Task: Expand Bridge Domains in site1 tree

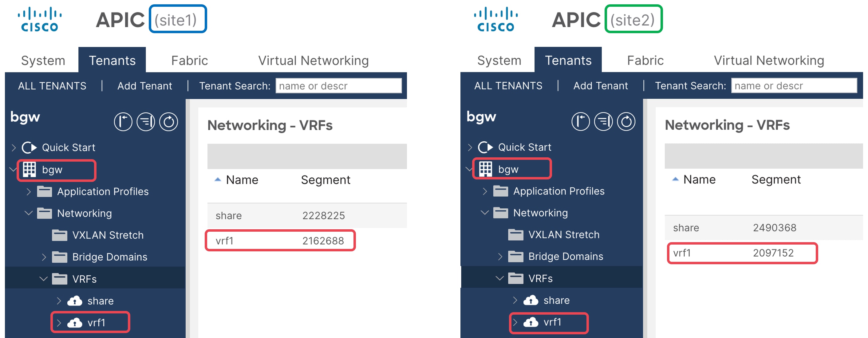Action: pos(44,257)
